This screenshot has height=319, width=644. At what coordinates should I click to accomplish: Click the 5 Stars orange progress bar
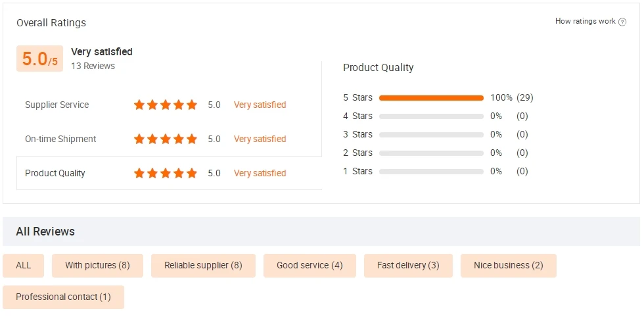(x=431, y=98)
